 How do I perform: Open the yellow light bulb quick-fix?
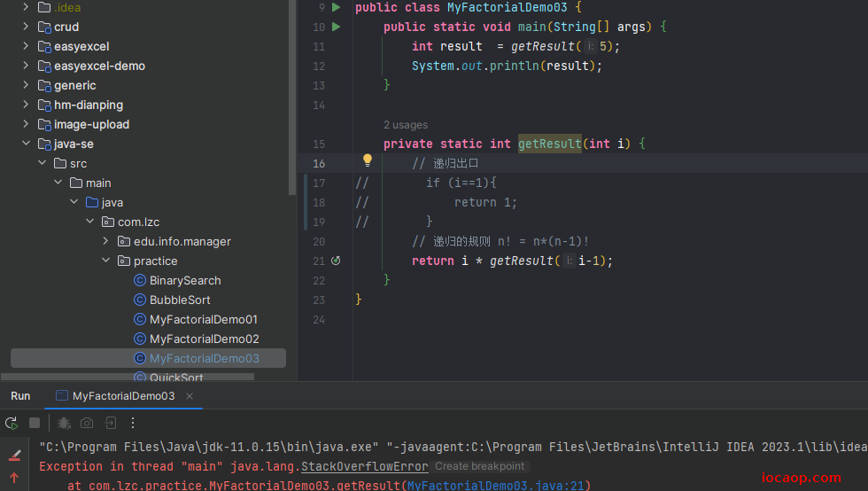click(x=367, y=160)
